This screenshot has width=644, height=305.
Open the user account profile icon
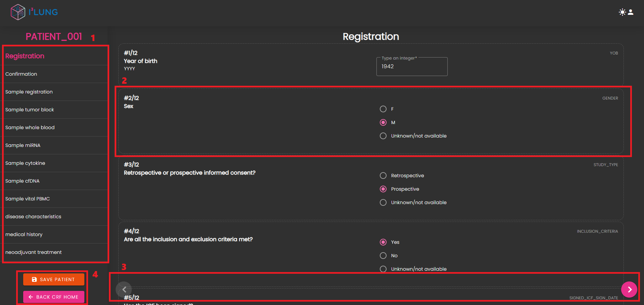pyautogui.click(x=631, y=12)
